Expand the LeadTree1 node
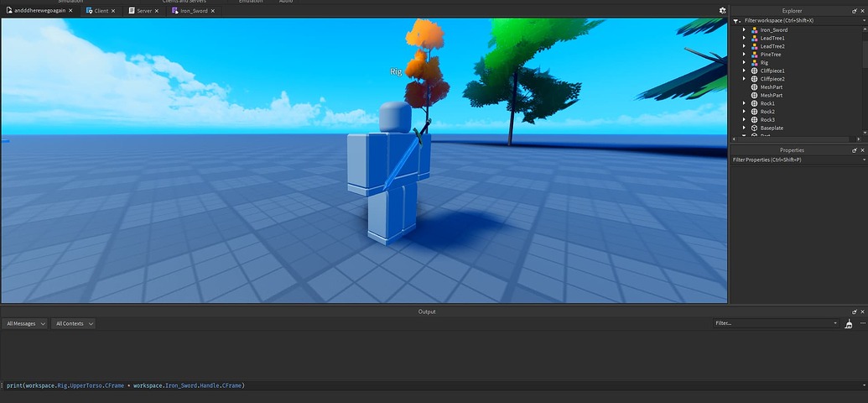868x403 pixels. tap(745, 39)
